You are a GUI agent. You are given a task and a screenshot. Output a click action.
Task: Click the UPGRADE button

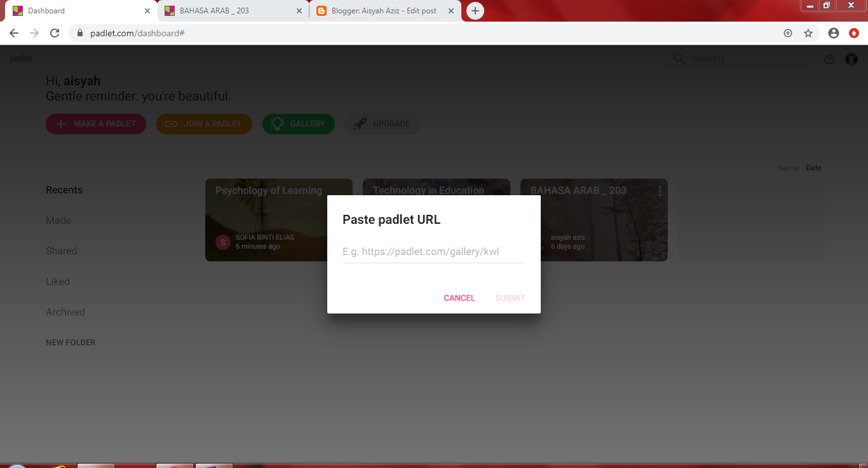(383, 124)
